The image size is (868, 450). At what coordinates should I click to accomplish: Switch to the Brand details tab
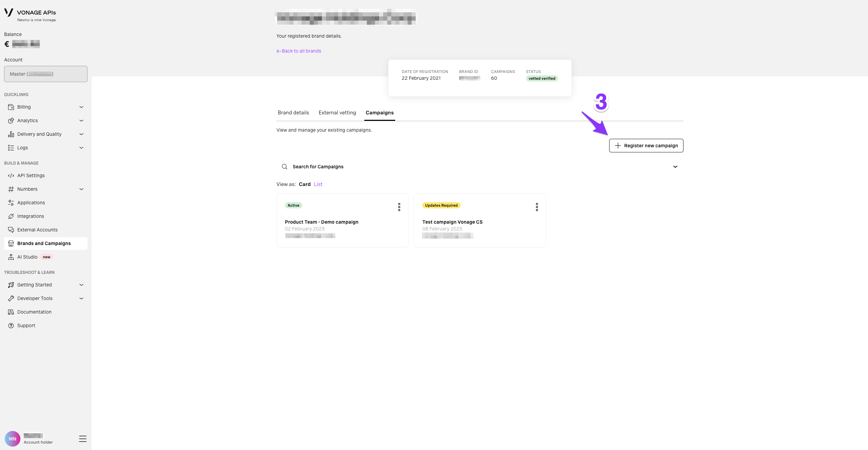(x=293, y=112)
